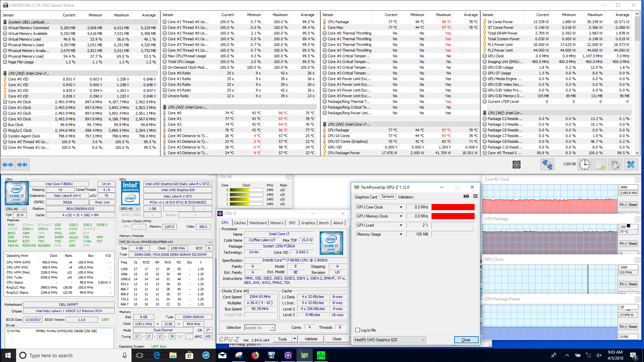Expand the GPU Core Clock dropdown
644x362 pixels.
[401, 207]
